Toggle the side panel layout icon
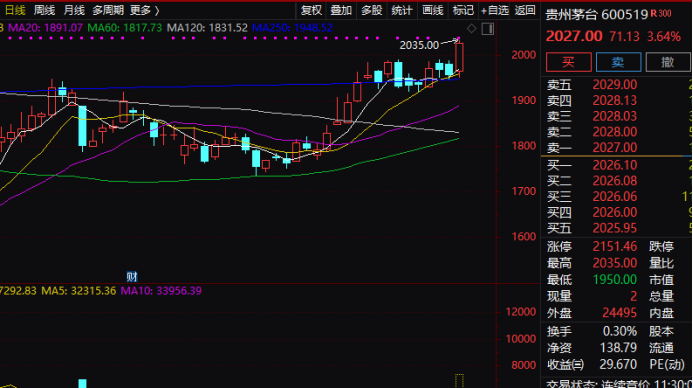The width and height of the screenshot is (693, 388). tap(488, 29)
